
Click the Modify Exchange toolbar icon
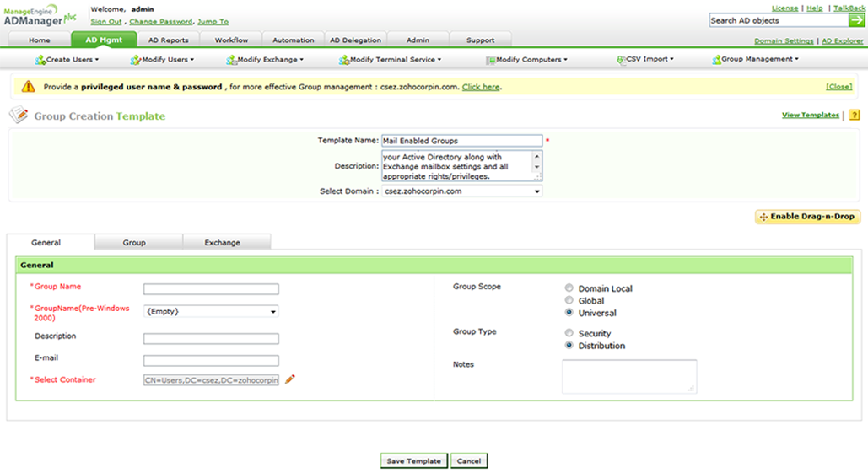[231, 60]
